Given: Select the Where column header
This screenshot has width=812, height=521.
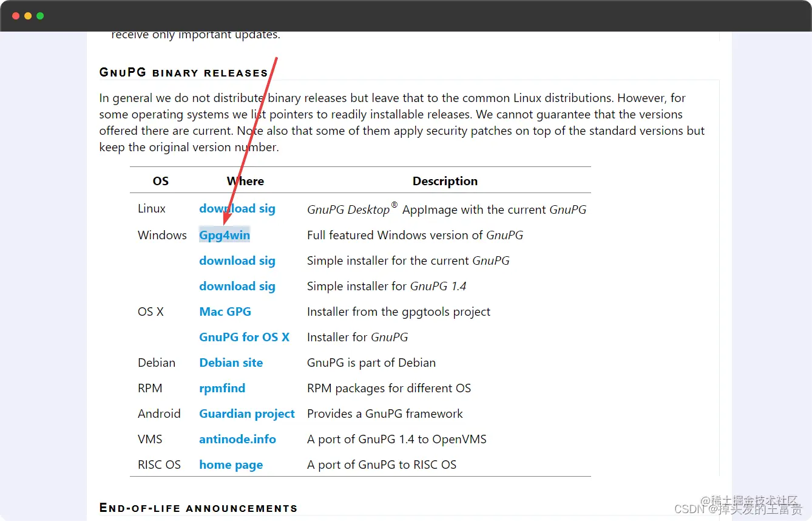Looking at the screenshot, I should pos(245,181).
